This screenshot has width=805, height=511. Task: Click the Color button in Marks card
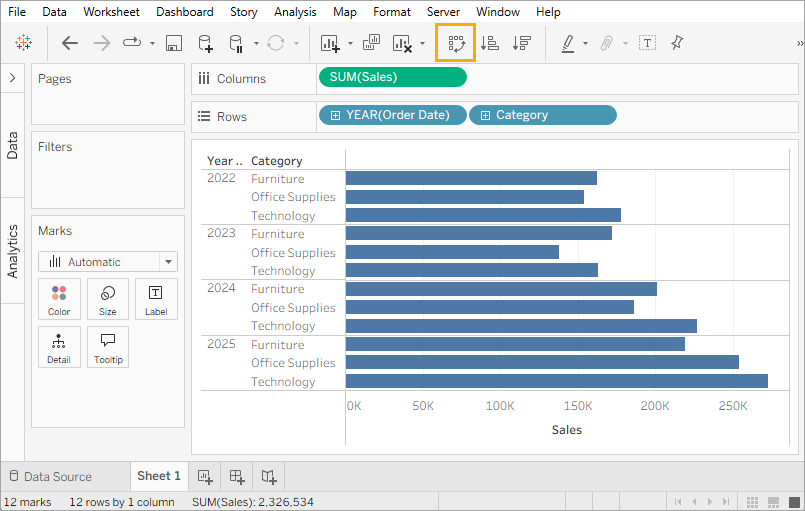59,299
